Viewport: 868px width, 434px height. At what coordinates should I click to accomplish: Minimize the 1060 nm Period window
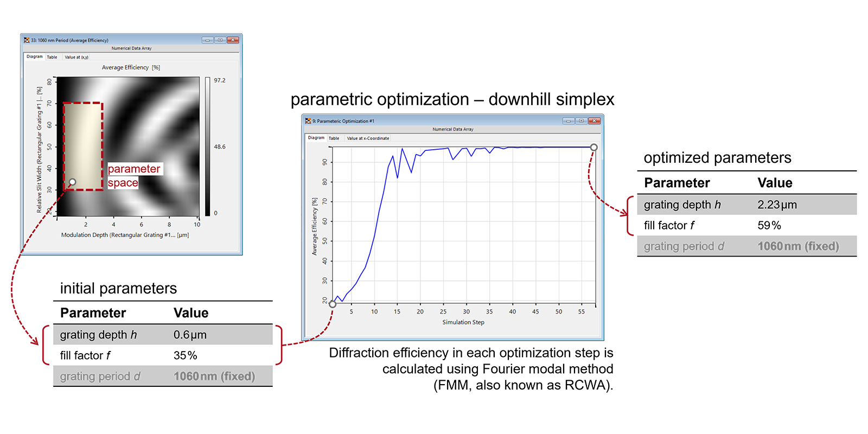tap(207, 40)
